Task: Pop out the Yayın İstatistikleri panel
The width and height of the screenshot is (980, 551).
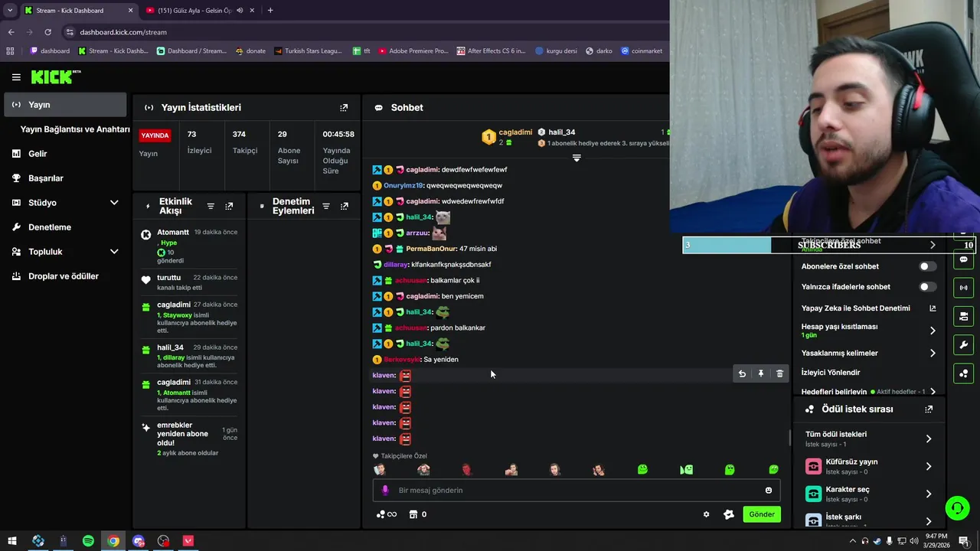Action: click(x=344, y=108)
